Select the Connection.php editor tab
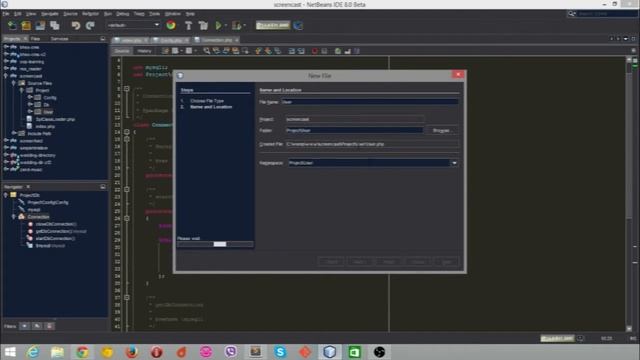Viewport: 640px width, 360px height. tap(217, 40)
